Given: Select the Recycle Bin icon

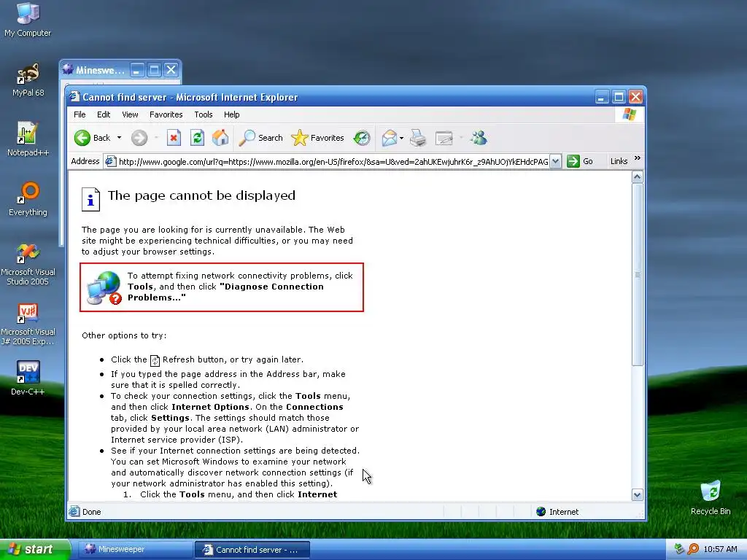Looking at the screenshot, I should (x=711, y=498).
